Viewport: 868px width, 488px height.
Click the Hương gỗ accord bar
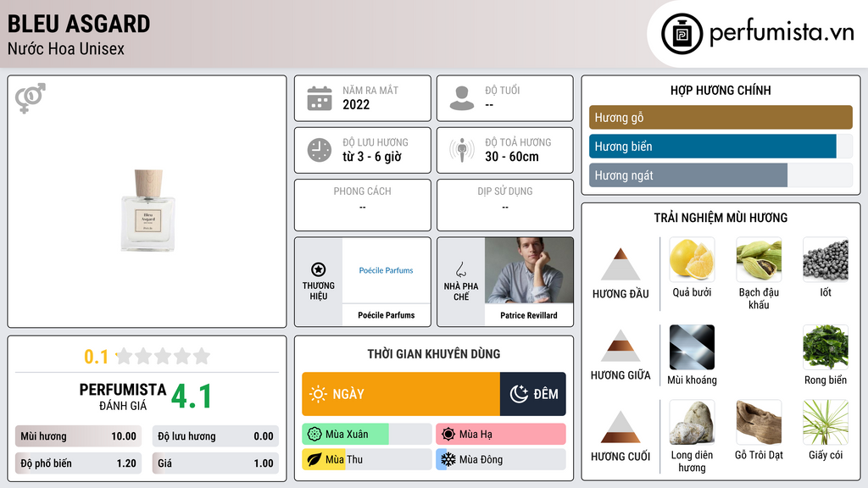pos(721,117)
